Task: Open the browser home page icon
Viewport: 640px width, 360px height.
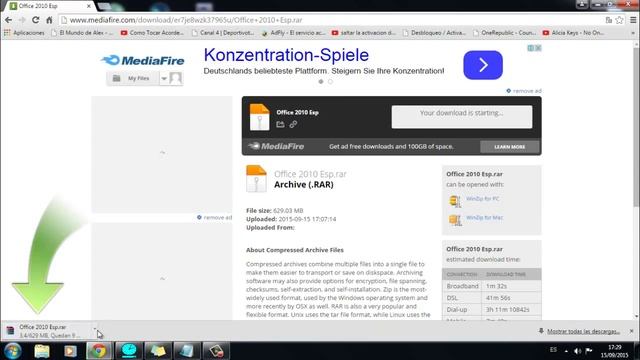Action: pos(49,20)
